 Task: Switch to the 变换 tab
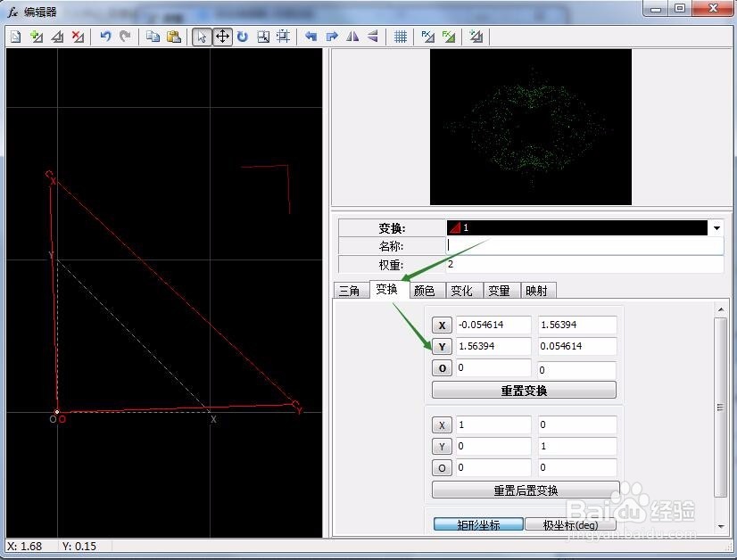coord(387,290)
